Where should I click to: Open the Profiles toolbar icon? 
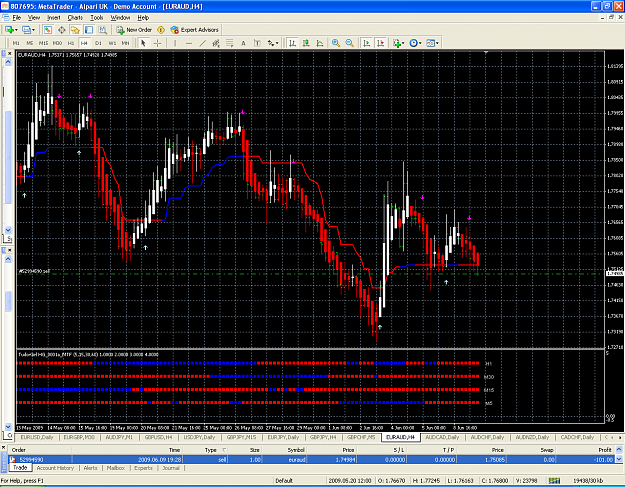click(26, 30)
